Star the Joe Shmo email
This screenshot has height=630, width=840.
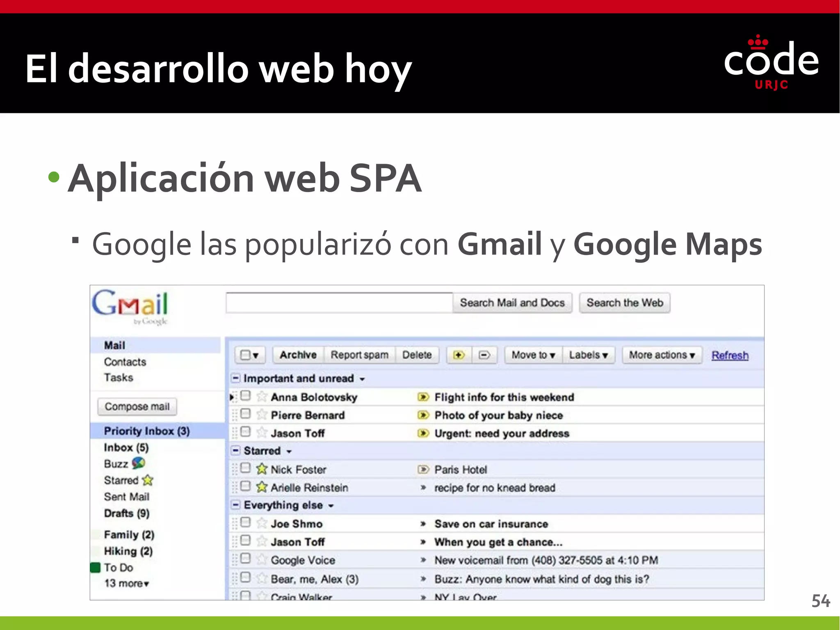click(x=262, y=523)
